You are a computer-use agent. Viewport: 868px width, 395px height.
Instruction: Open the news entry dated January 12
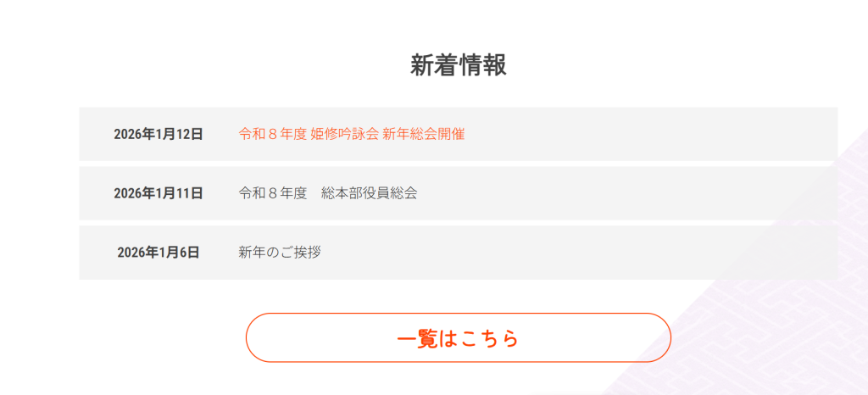(351, 134)
